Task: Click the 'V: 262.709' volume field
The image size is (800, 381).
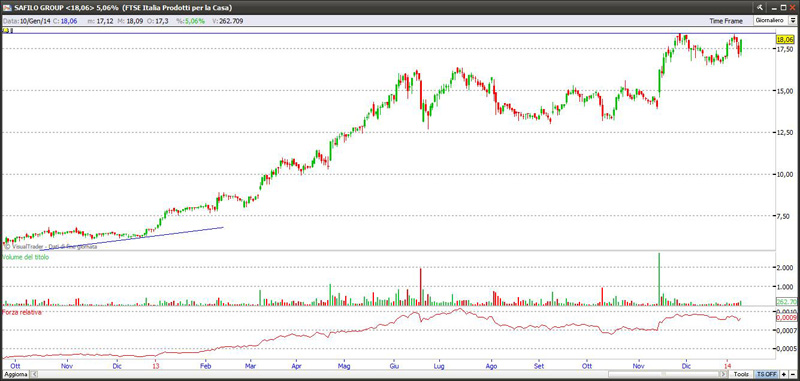Action: point(227,21)
